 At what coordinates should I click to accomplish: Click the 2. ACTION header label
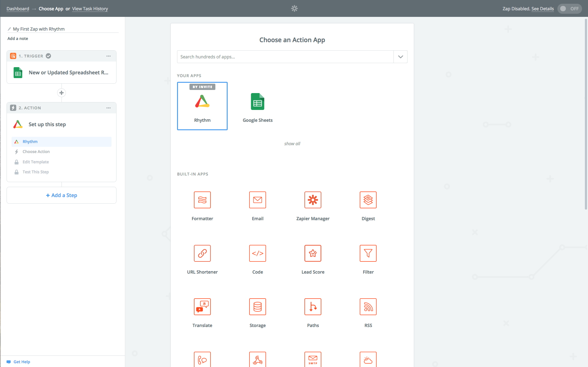30,108
